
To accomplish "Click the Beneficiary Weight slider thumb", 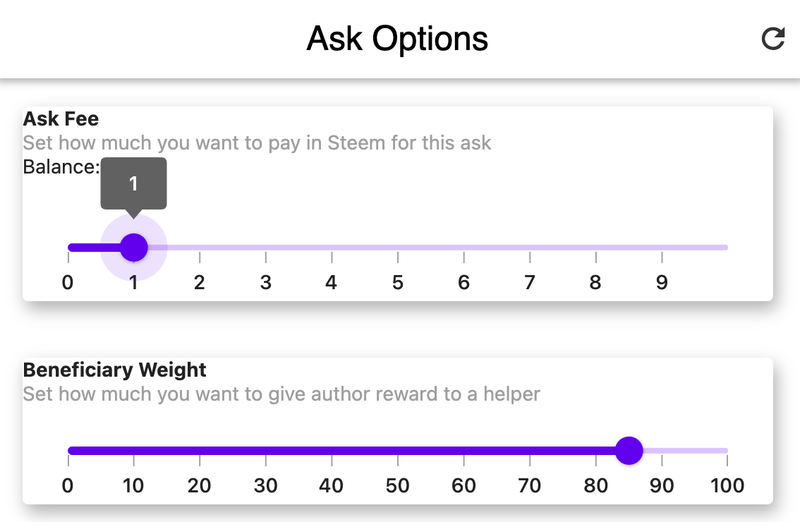I will [x=628, y=450].
